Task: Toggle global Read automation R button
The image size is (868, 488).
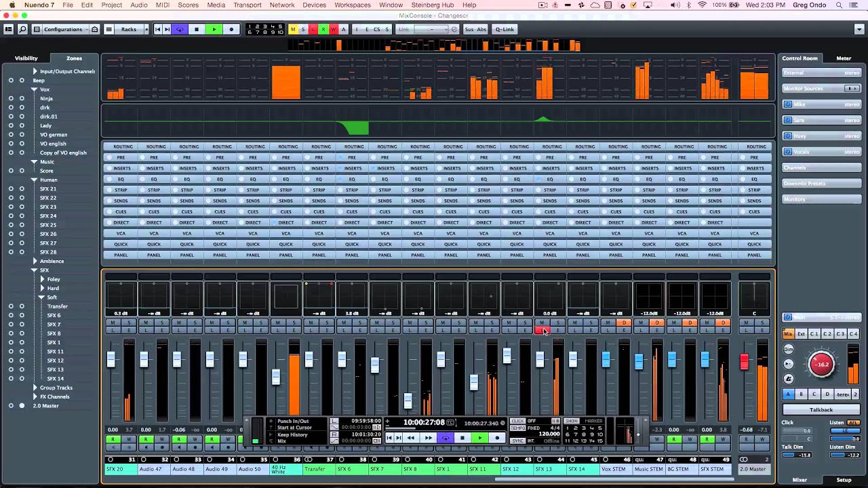Action: click(x=323, y=29)
